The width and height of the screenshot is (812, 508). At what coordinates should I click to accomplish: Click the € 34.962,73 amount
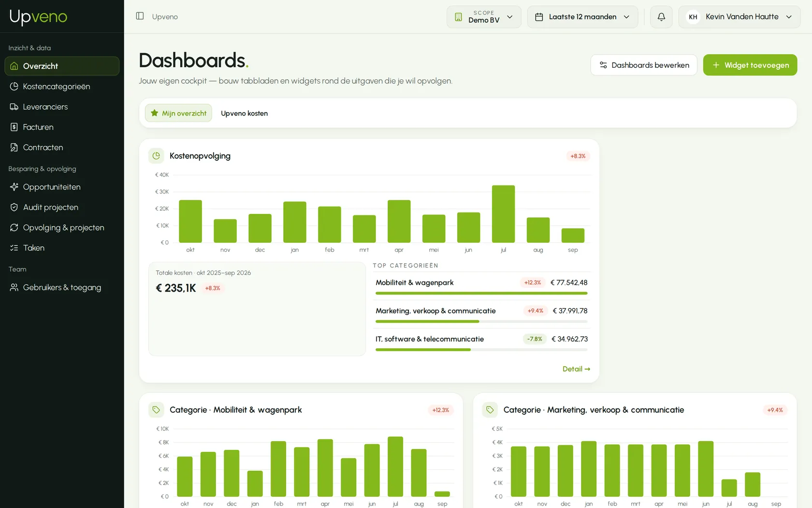pos(569,339)
